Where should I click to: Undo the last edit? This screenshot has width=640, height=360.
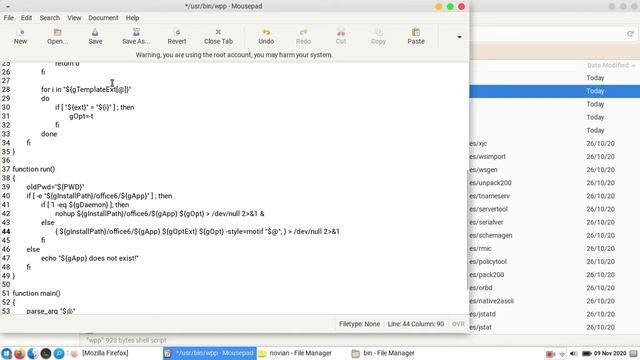[266, 36]
